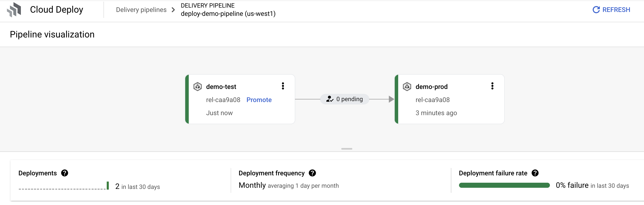
Task: Click the green deployments sparkline bar
Action: coord(108,185)
